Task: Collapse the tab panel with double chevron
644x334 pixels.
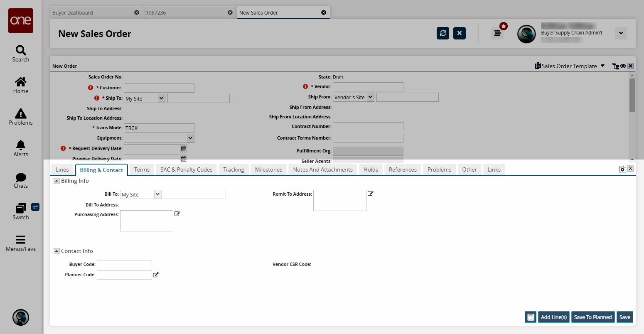Action: point(630,169)
